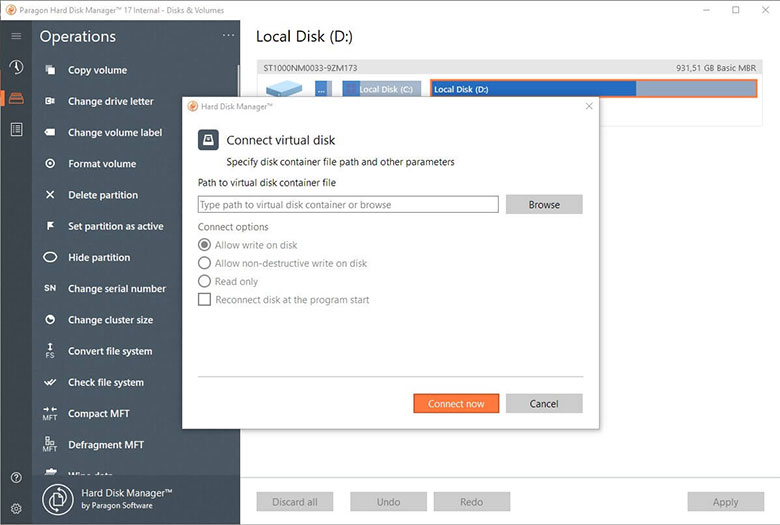Click the Apply button
Image resolution: width=780 pixels, height=525 pixels.
pos(726,502)
